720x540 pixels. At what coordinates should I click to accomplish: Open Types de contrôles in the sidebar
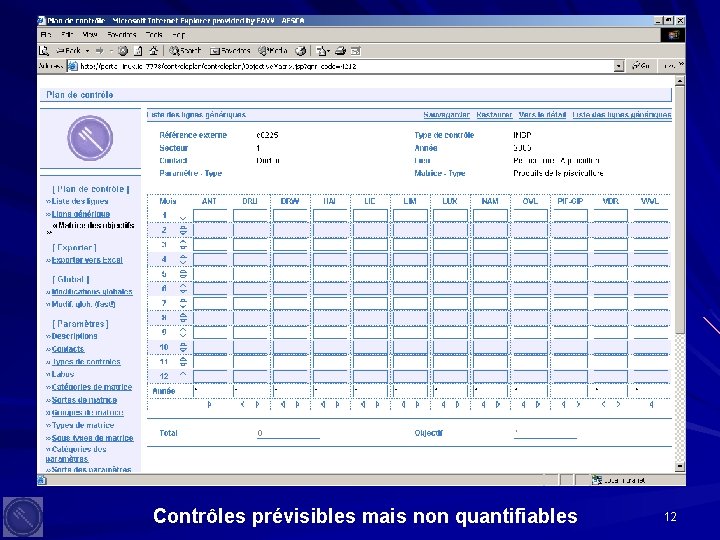(x=86, y=362)
